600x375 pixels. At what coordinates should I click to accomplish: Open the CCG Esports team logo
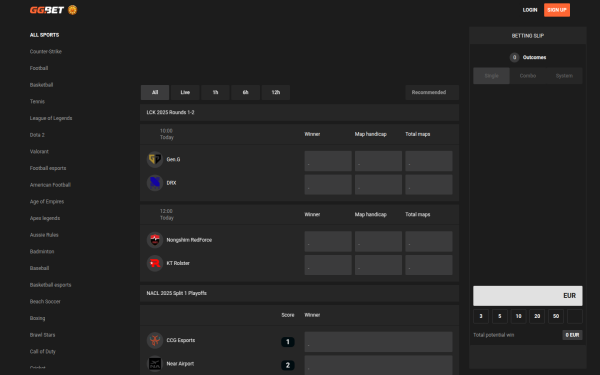tap(155, 340)
